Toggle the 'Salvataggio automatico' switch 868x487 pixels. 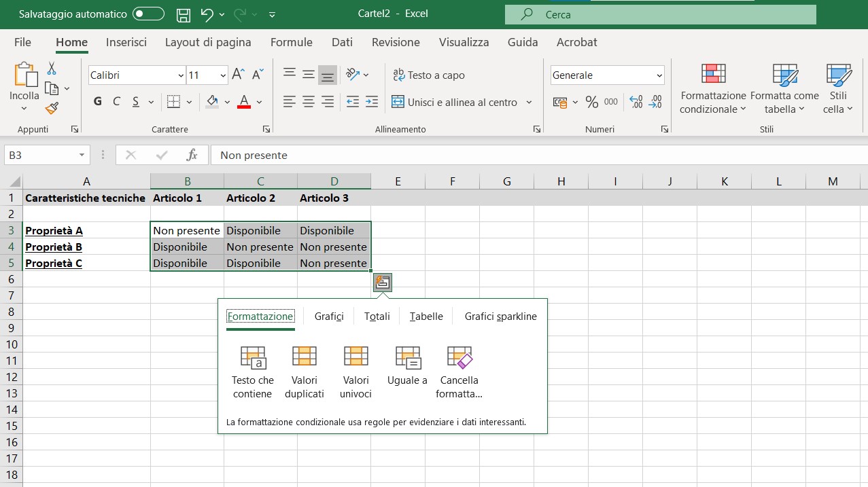click(x=148, y=14)
